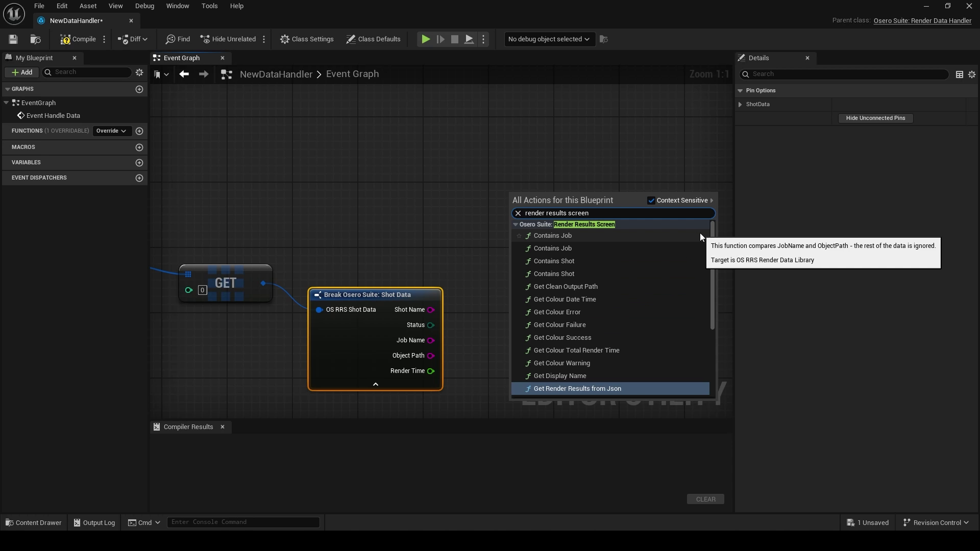Open debug object selector dropdown
This screenshot has height=551, width=980.
(x=549, y=39)
